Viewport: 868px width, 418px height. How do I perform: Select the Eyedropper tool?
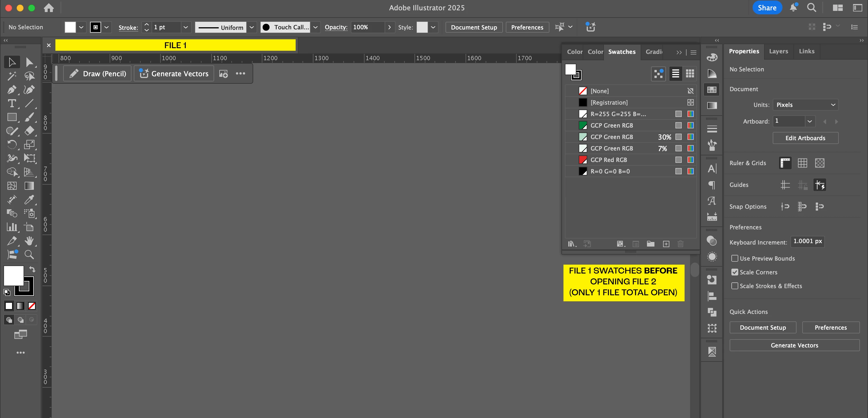pyautogui.click(x=29, y=200)
